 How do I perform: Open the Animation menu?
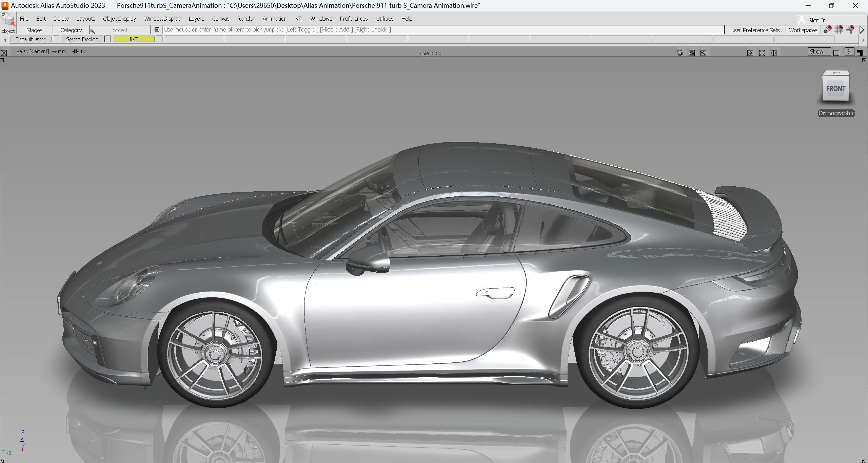tap(275, 19)
